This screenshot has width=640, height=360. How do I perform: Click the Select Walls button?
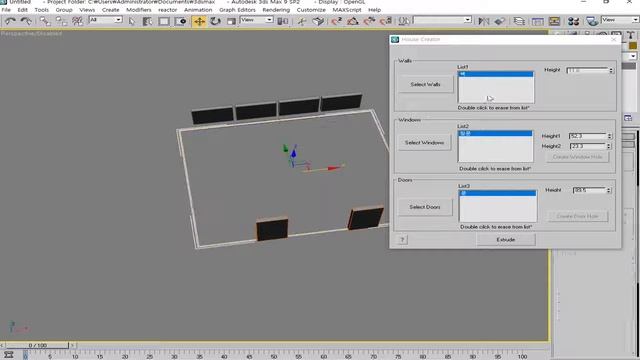pos(425,84)
